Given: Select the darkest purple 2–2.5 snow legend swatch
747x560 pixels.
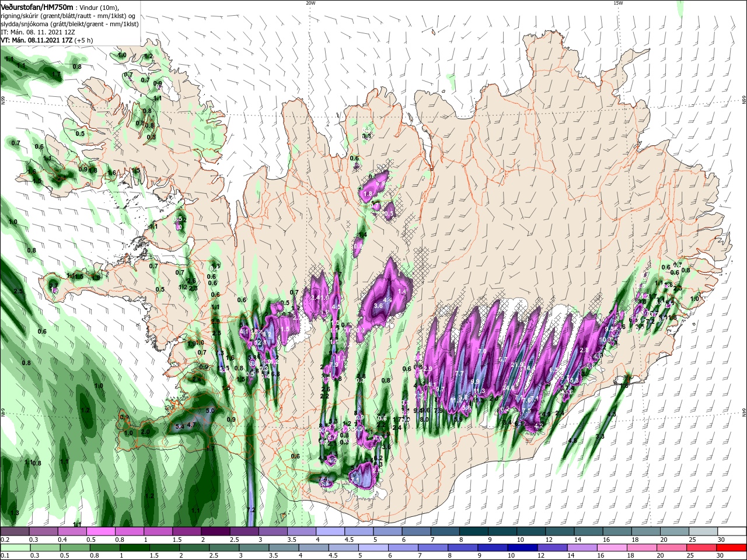Looking at the screenshot, I should pos(215,532).
